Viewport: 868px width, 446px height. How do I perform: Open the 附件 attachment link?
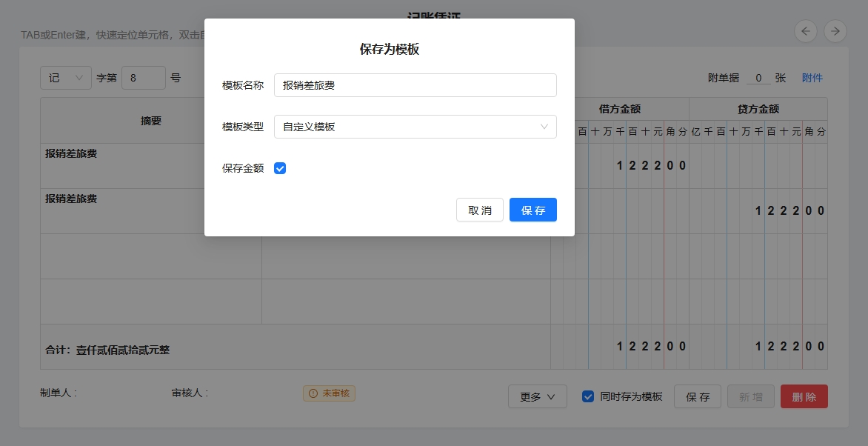812,78
